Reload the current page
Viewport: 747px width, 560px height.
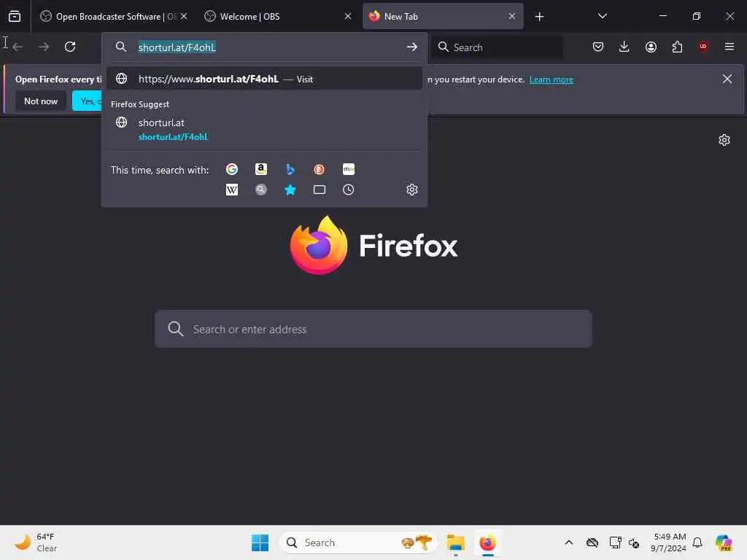(70, 47)
